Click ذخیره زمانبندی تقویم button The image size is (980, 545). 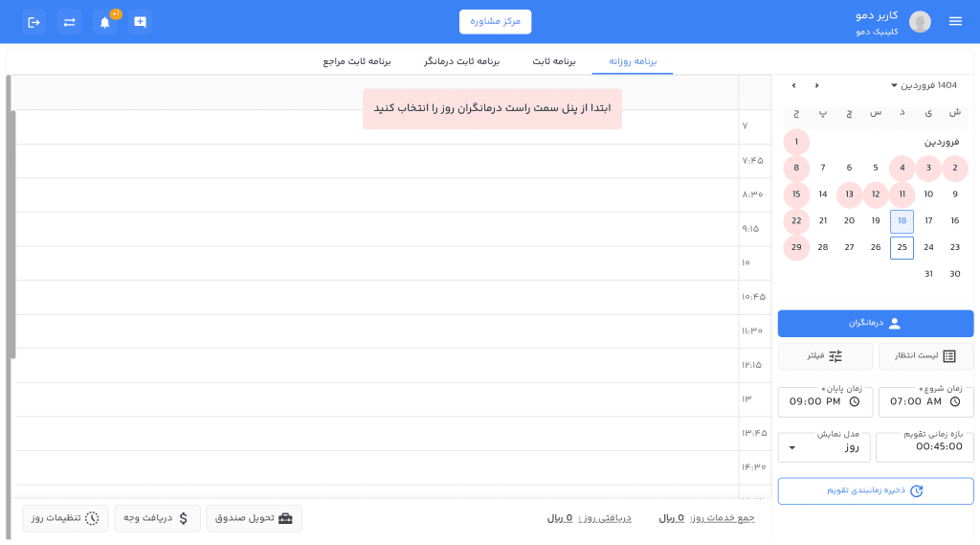pos(875,490)
